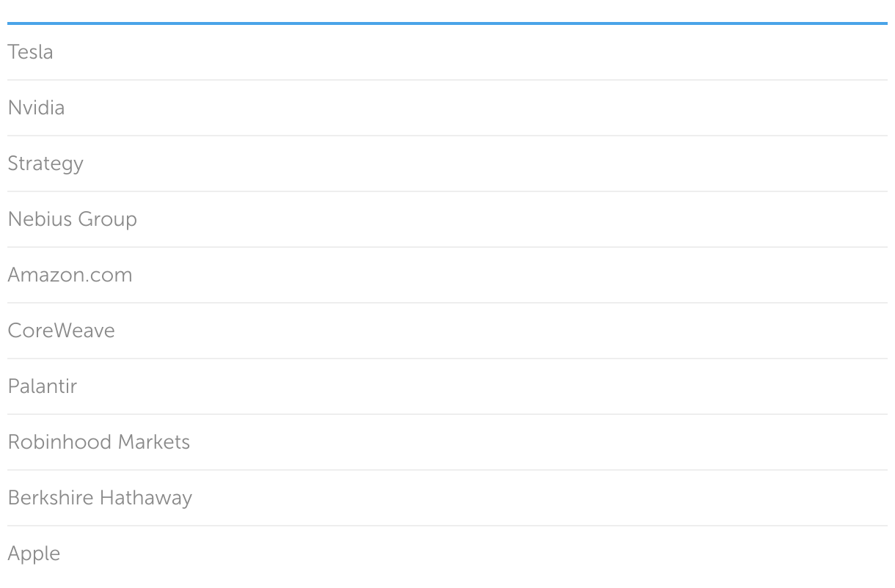Select the first row, Tesla
The width and height of the screenshot is (895, 588).
coord(30,52)
